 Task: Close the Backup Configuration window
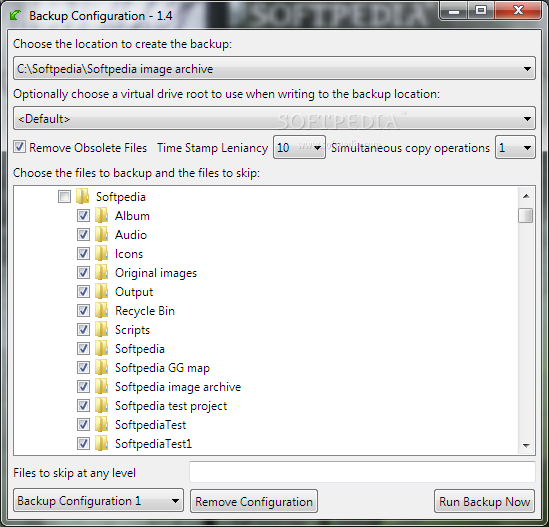point(518,11)
